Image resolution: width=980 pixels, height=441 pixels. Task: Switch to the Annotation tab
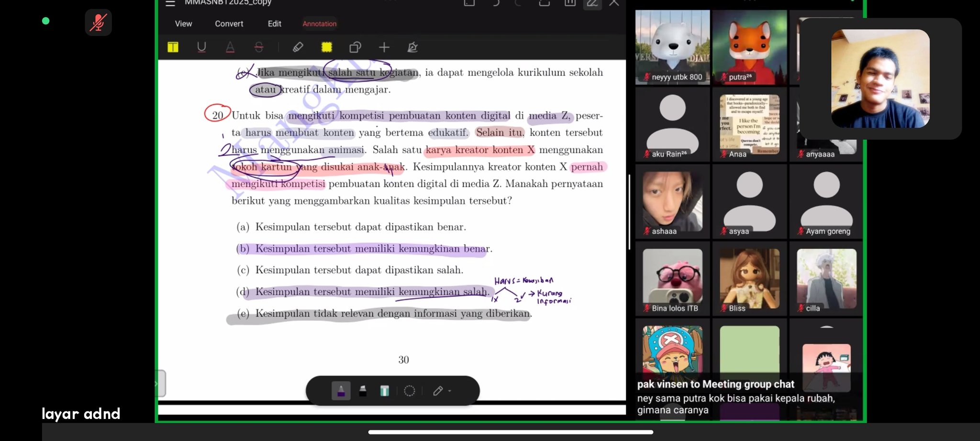pyautogui.click(x=320, y=23)
